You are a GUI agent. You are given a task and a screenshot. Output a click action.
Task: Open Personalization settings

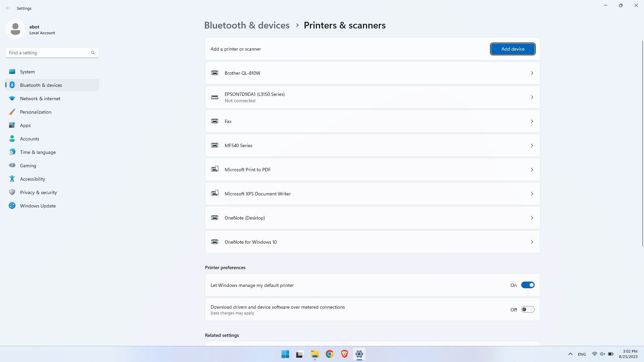(x=52, y=112)
